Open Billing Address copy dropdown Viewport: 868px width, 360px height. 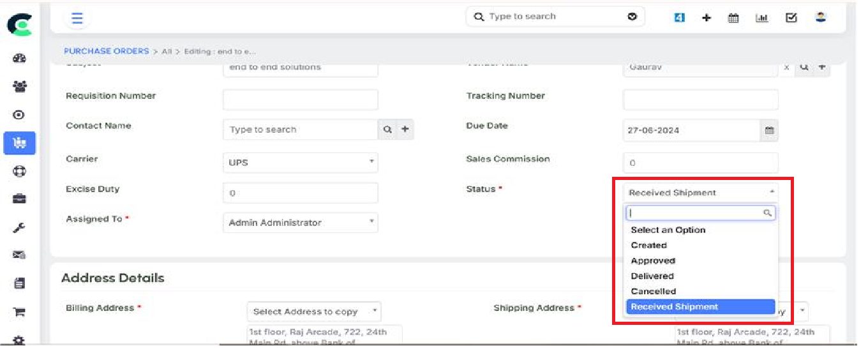coord(313,311)
